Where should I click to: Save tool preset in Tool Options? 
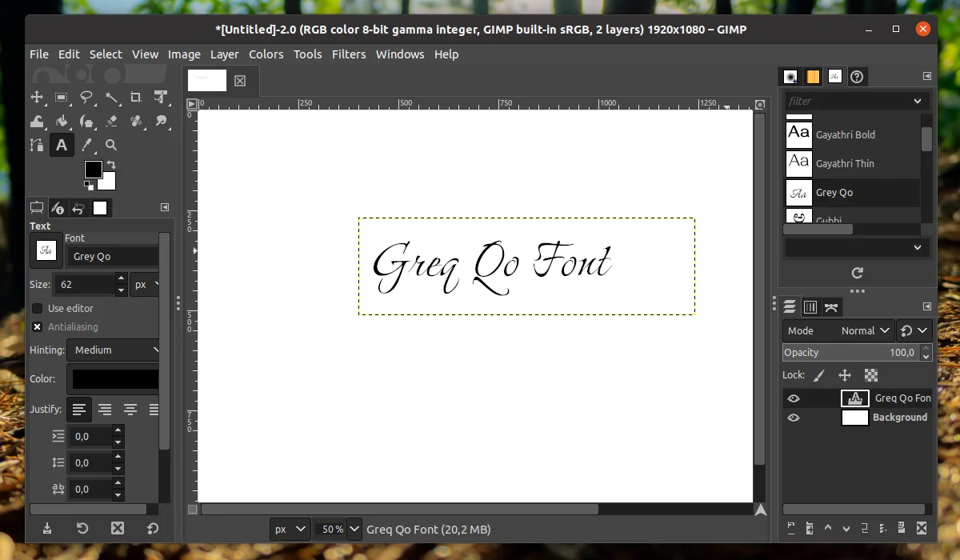[x=47, y=528]
